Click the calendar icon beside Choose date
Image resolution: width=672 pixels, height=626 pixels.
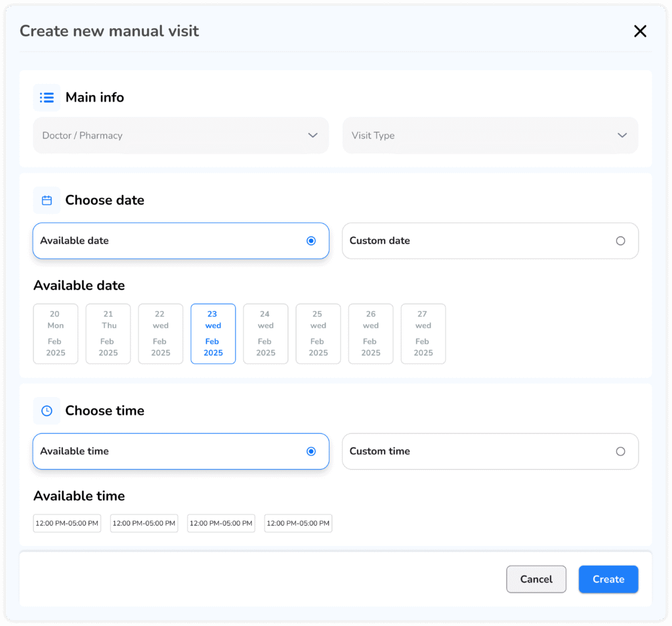coord(47,200)
